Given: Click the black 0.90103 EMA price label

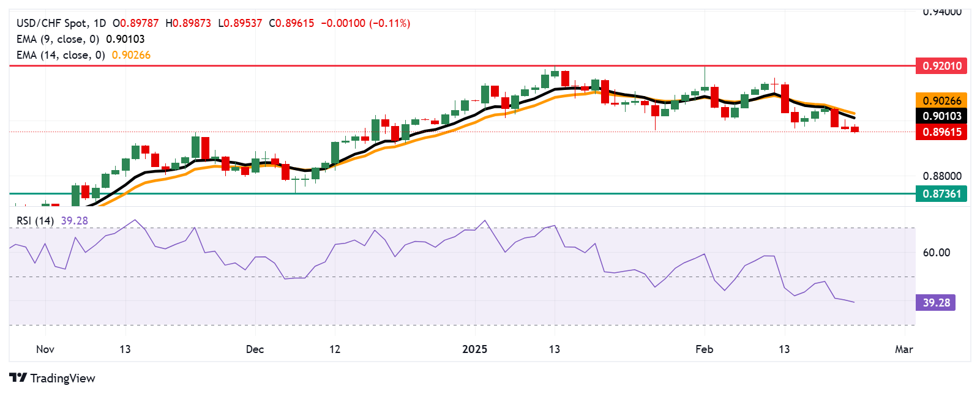Looking at the screenshot, I should coord(941,116).
